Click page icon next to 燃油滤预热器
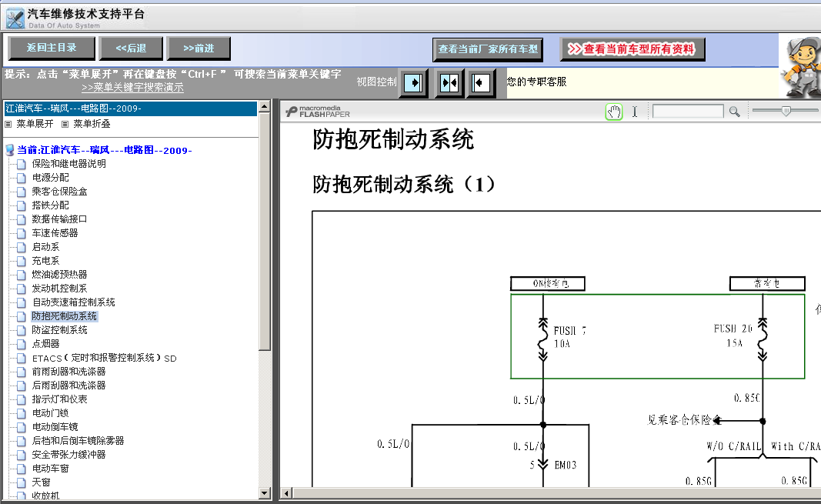The image size is (821, 504). pos(21,275)
